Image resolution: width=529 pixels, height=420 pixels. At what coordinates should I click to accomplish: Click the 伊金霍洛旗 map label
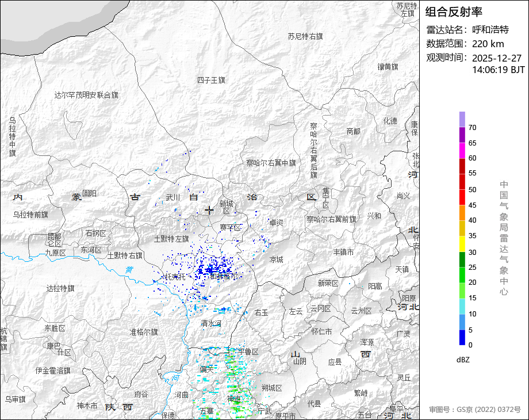[53, 371]
